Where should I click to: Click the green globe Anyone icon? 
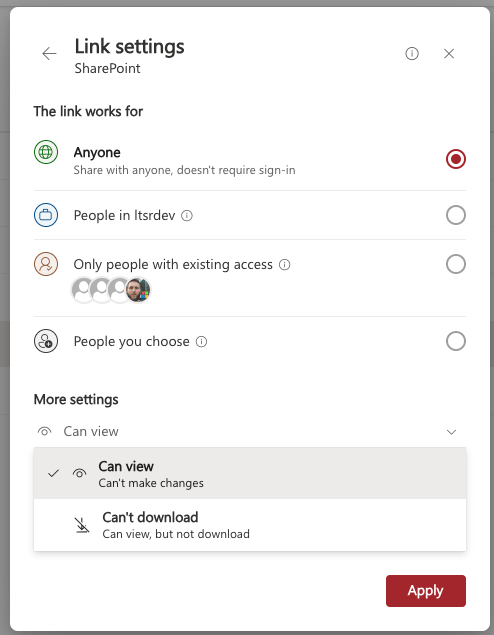[x=46, y=152]
